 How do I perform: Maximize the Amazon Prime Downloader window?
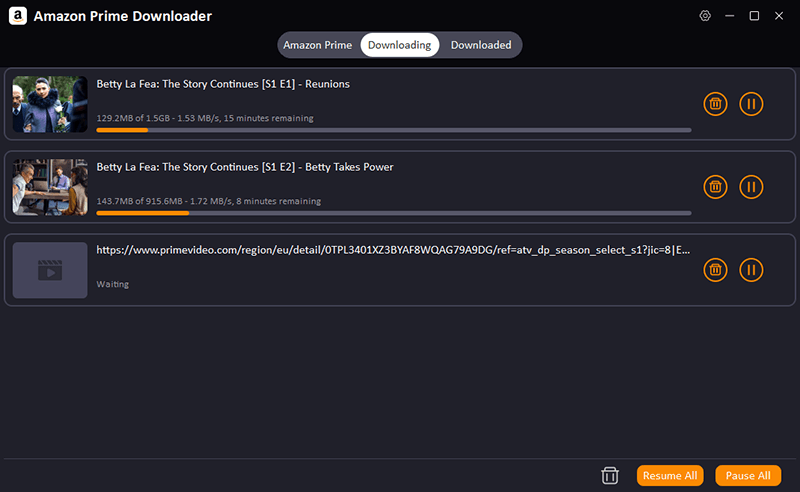click(x=754, y=16)
